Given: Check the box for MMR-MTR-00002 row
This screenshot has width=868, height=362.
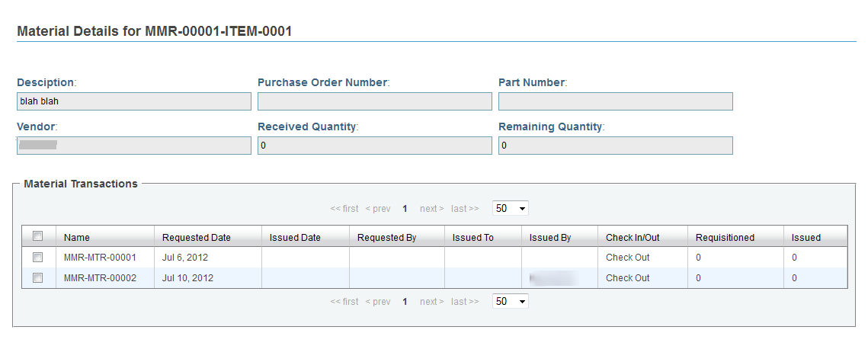Looking at the screenshot, I should tap(37, 278).
